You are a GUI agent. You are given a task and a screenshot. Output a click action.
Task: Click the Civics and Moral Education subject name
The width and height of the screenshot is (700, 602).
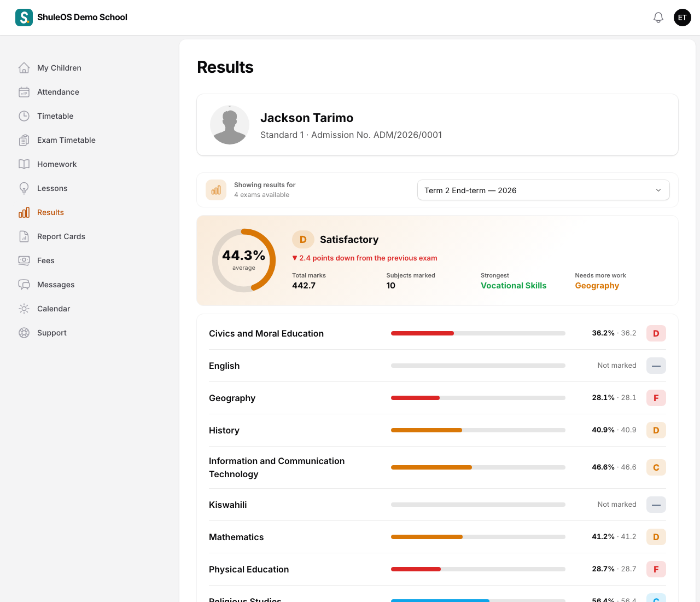pos(266,333)
